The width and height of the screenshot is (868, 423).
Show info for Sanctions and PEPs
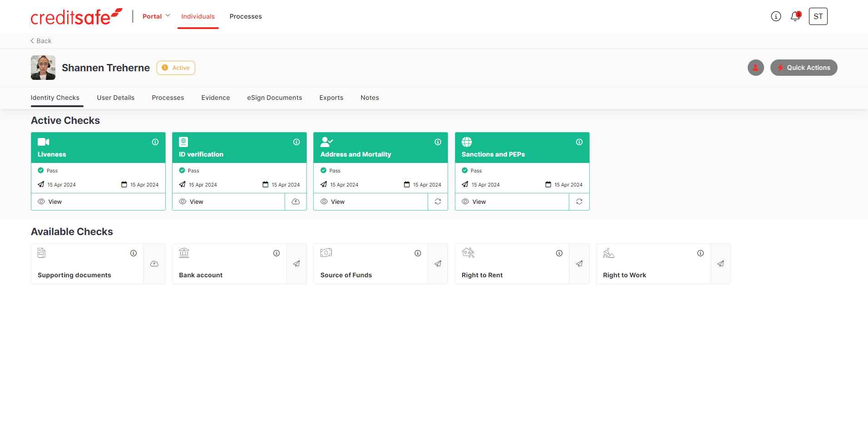point(579,142)
